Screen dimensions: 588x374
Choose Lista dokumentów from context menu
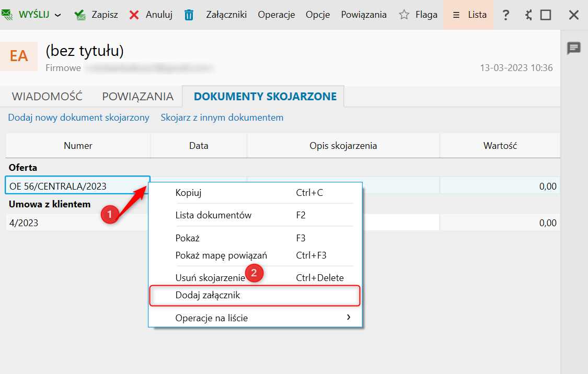pyautogui.click(x=255, y=215)
